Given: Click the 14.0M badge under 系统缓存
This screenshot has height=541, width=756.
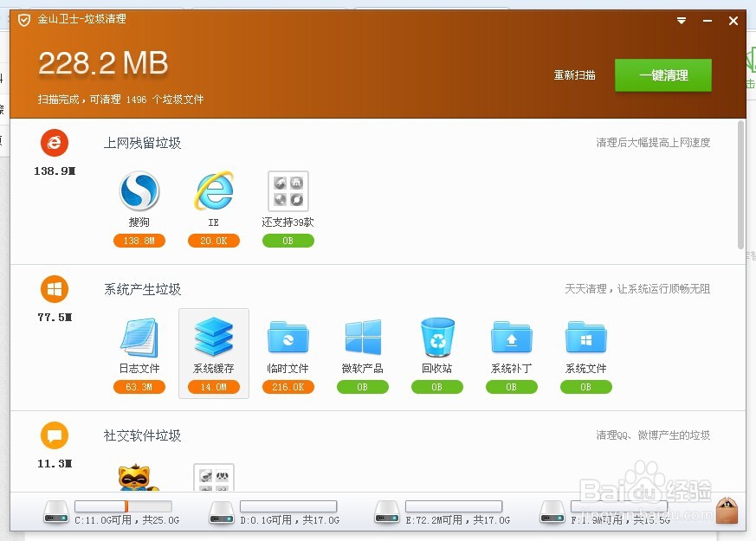Looking at the screenshot, I should click(x=214, y=387).
